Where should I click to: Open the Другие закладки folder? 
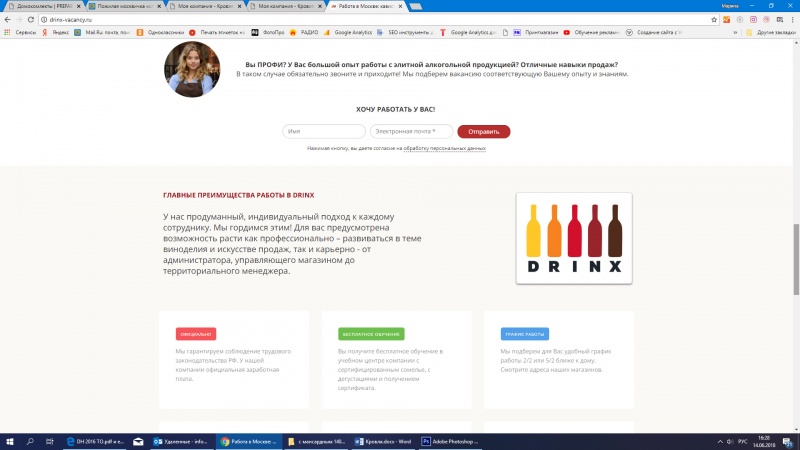tap(770, 32)
